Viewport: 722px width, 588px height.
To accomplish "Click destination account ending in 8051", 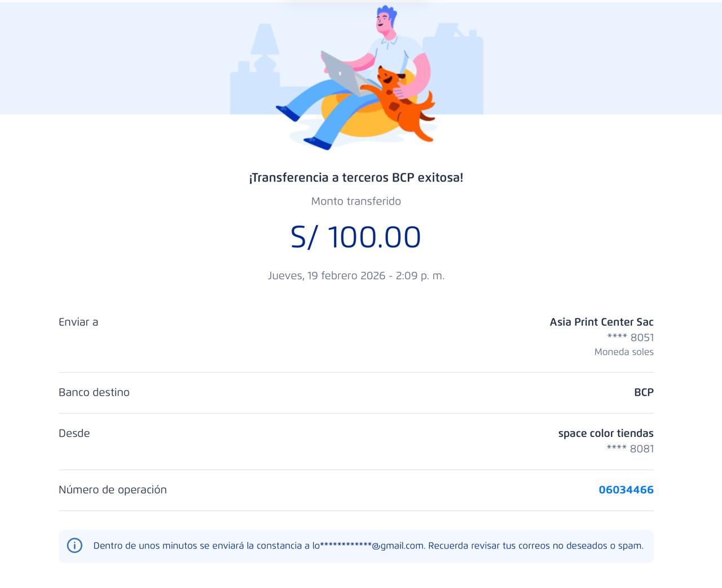I will tap(630, 337).
